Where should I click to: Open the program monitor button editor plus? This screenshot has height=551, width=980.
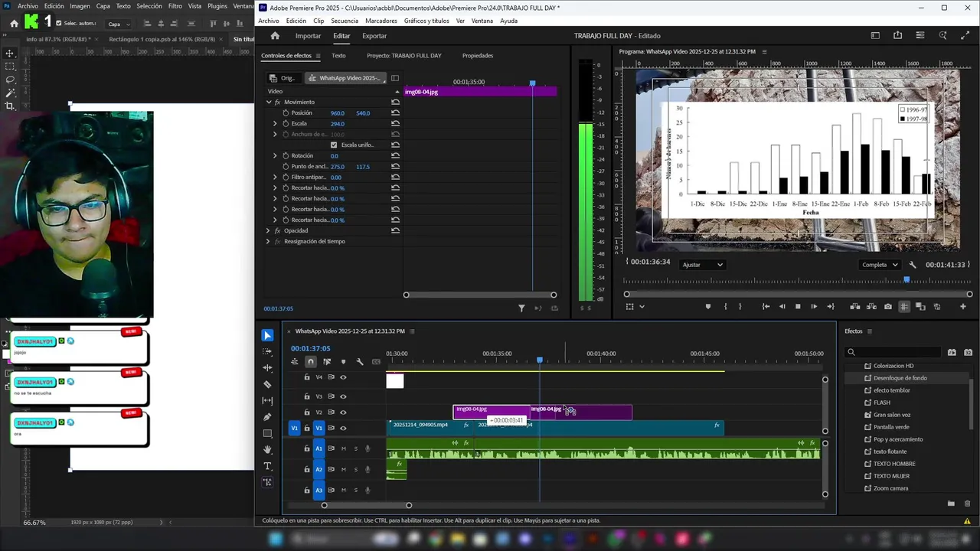point(962,307)
